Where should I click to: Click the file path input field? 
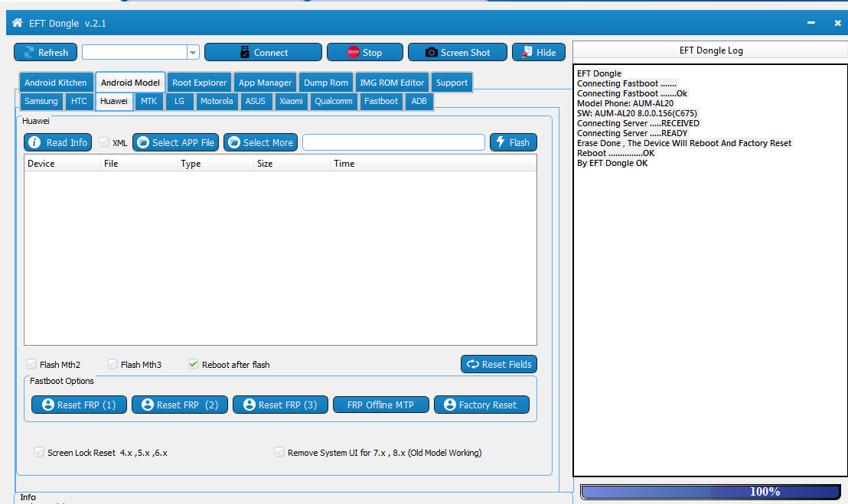click(x=393, y=142)
